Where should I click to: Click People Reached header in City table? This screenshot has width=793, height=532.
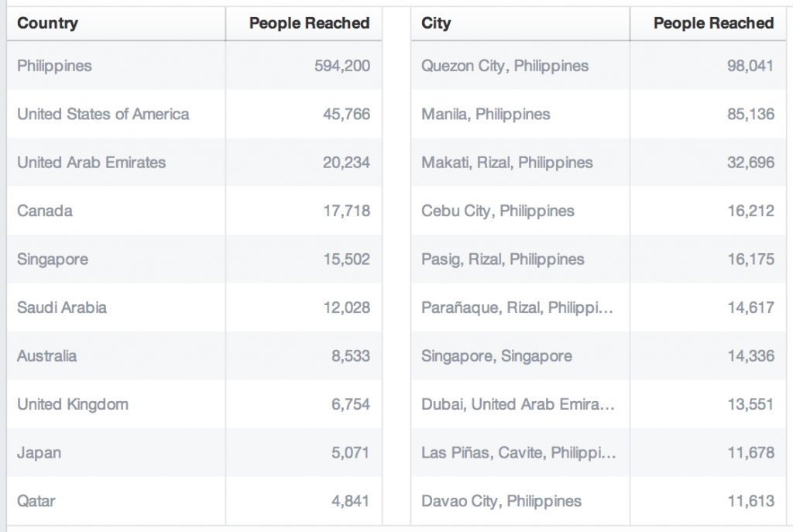click(713, 23)
